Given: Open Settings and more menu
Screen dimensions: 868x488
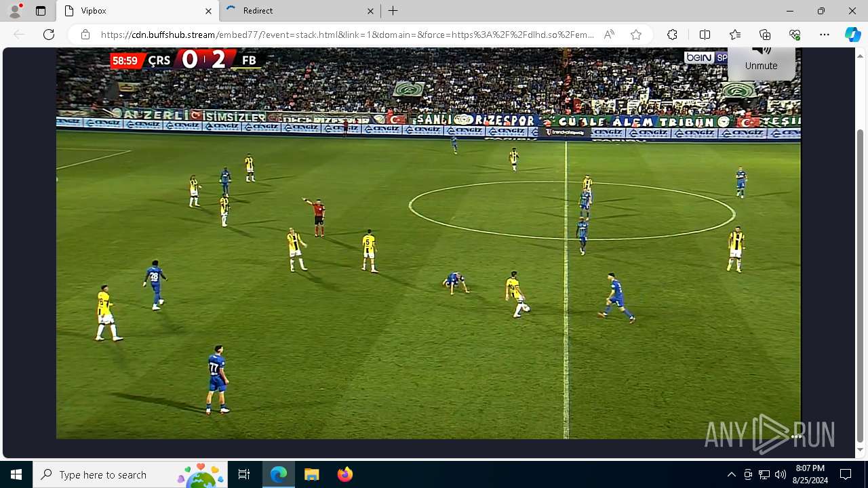Looking at the screenshot, I should [825, 35].
